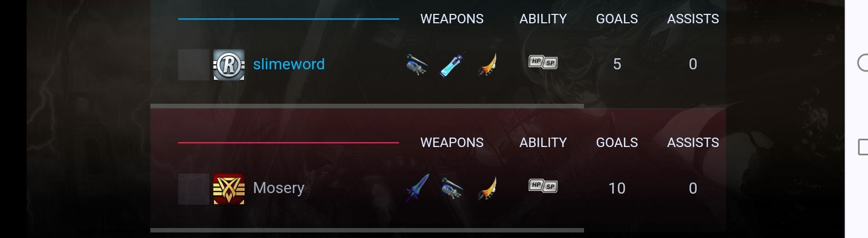Screen dimensions: 868x238
Task: Click the empty square beside Mosery's avatar
Action: (x=194, y=189)
